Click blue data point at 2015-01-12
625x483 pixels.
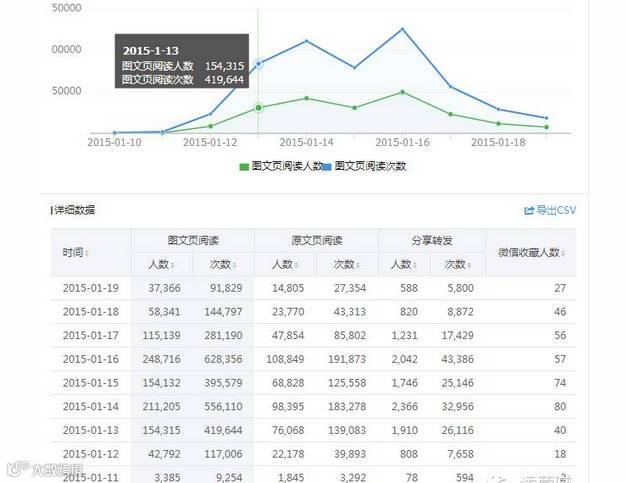[210, 114]
